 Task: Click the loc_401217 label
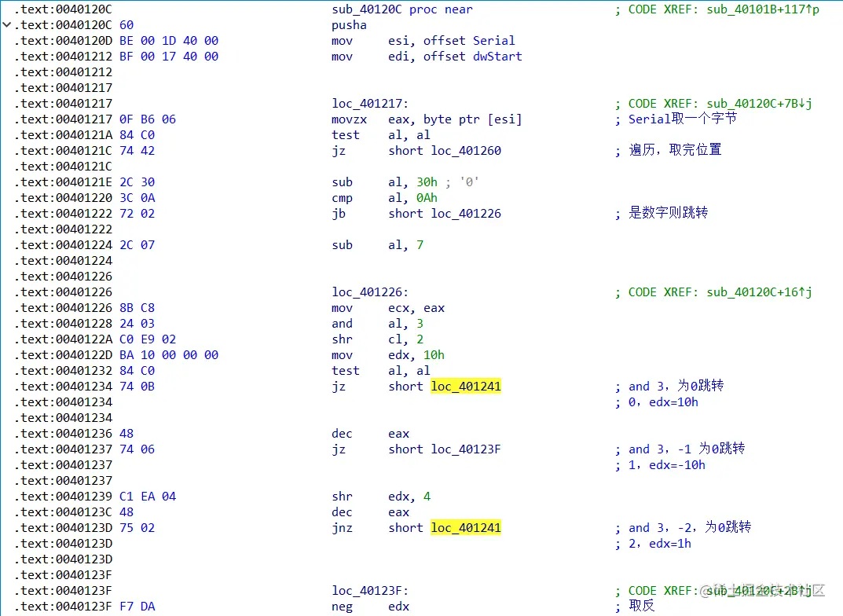pos(370,103)
